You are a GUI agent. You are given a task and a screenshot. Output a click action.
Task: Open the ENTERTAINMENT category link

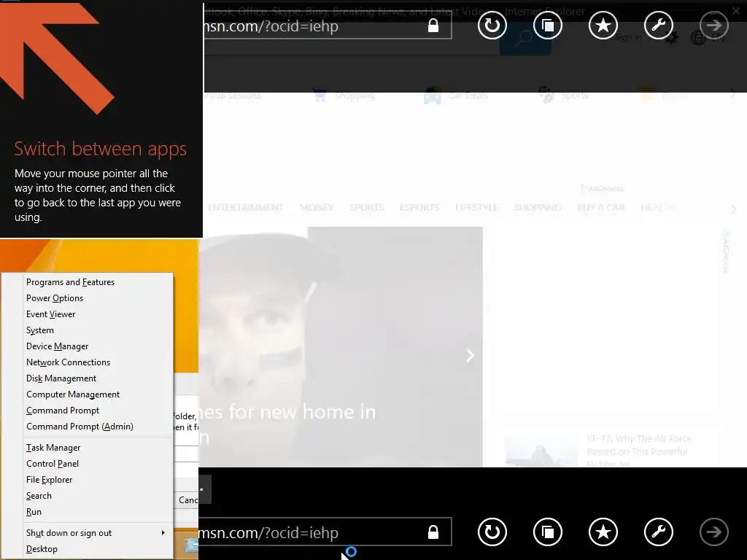(245, 207)
